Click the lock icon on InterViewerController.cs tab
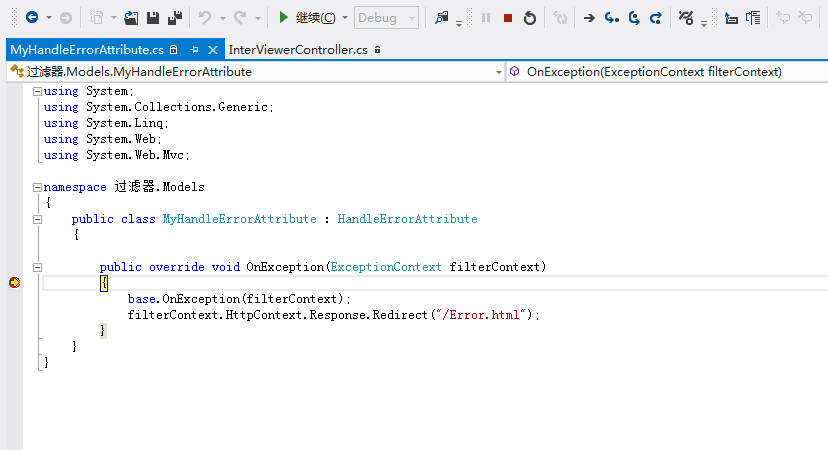Screen dimensions: 828x450 378,50
